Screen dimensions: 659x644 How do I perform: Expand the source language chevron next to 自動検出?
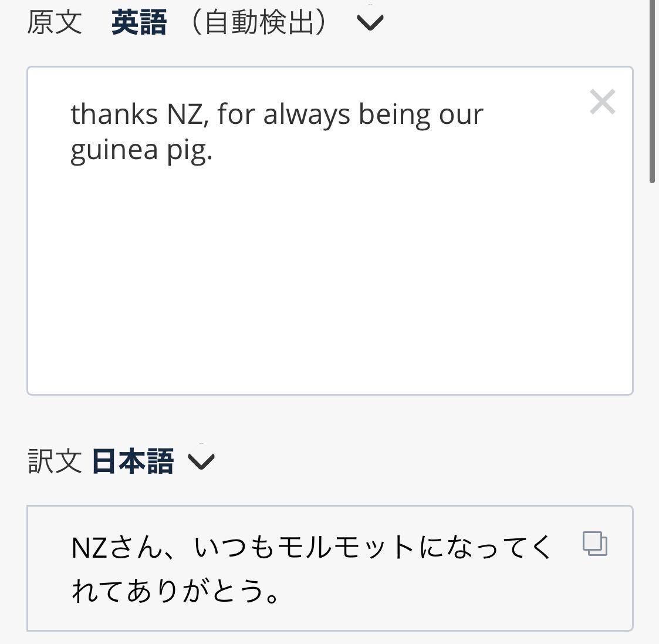point(370,22)
